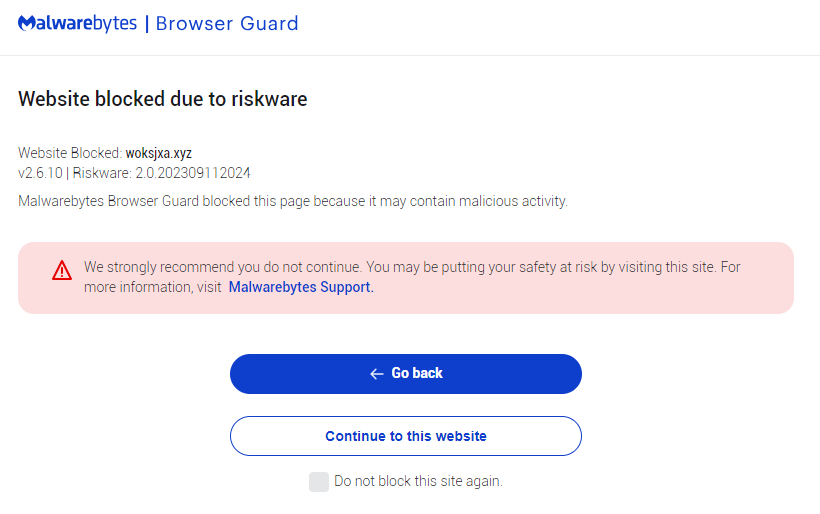Click the 'Do not block this site again.' label

(x=418, y=481)
